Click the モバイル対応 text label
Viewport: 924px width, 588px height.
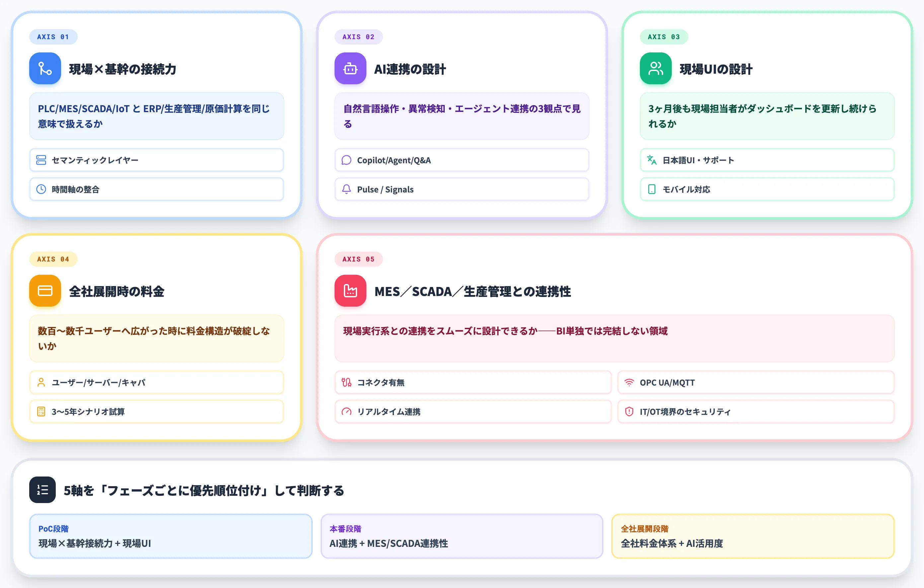[686, 189]
